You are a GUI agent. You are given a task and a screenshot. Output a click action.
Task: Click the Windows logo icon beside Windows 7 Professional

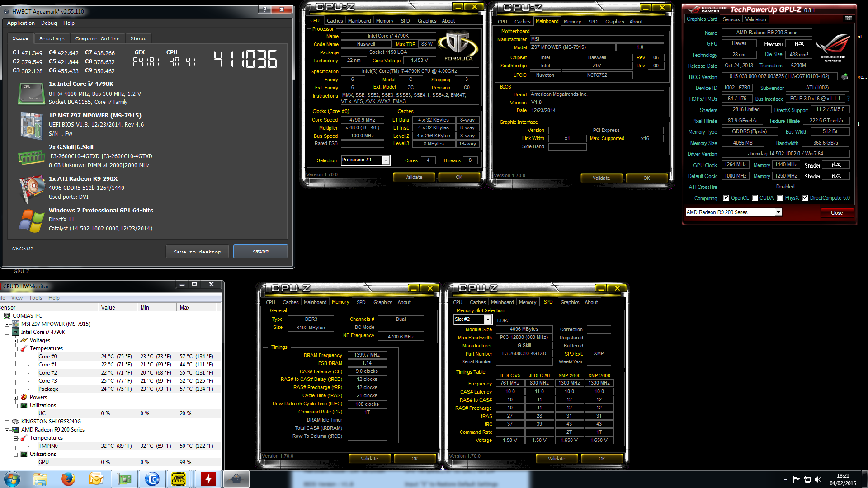pyautogui.click(x=31, y=221)
